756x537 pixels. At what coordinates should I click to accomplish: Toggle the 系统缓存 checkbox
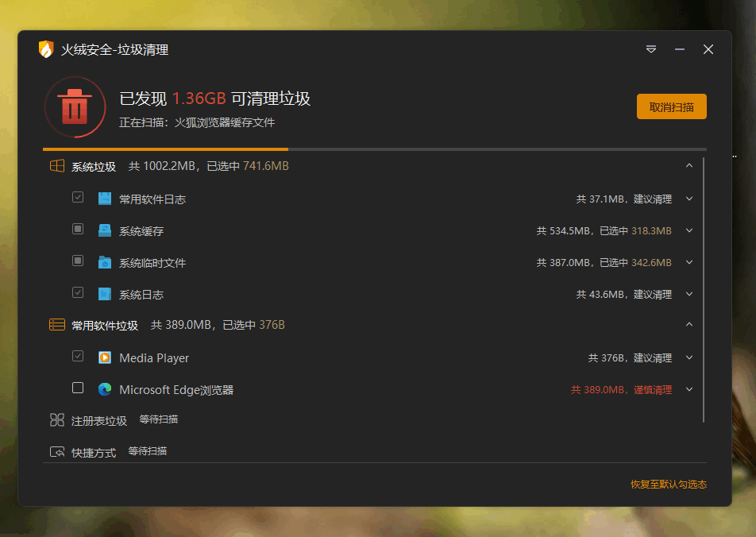(x=78, y=230)
